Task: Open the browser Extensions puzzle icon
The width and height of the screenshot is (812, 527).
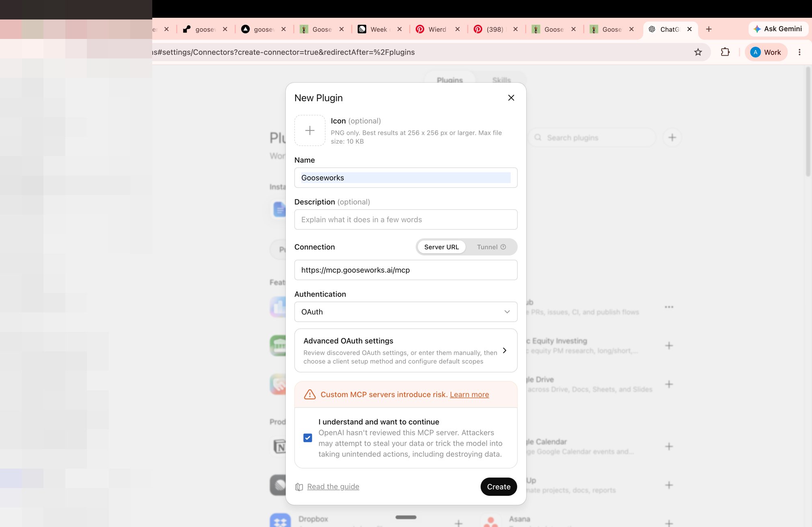Action: pyautogui.click(x=725, y=52)
